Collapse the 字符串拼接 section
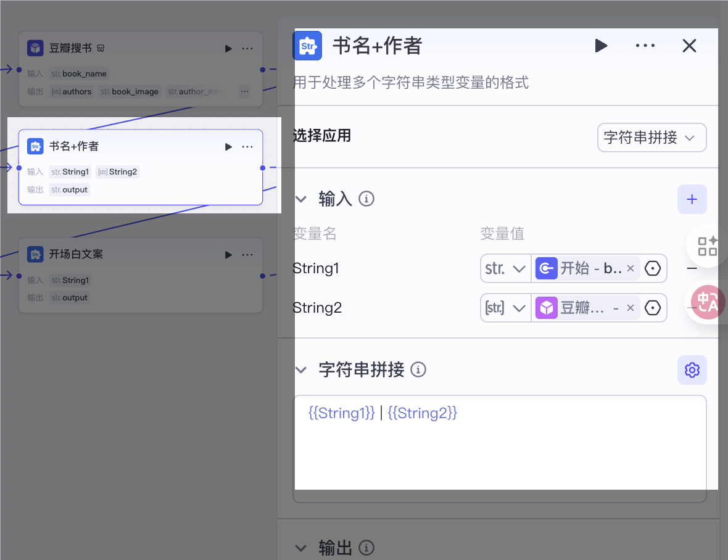 301,370
